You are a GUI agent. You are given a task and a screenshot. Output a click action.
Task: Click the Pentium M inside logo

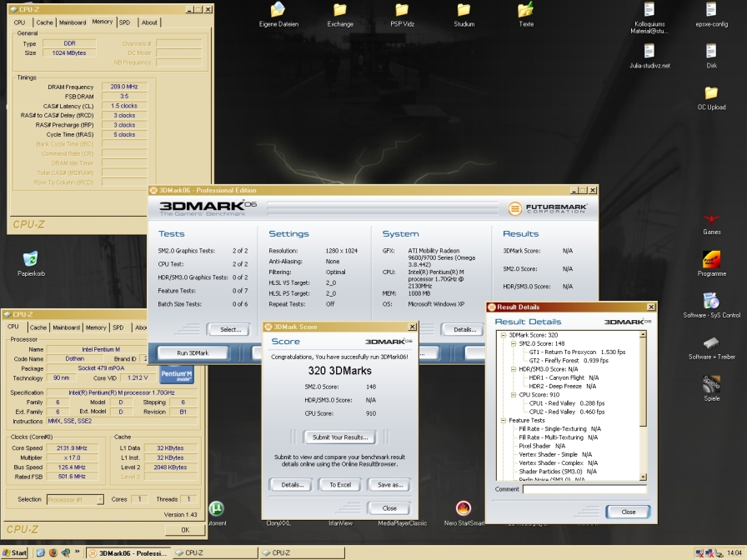coord(176,375)
